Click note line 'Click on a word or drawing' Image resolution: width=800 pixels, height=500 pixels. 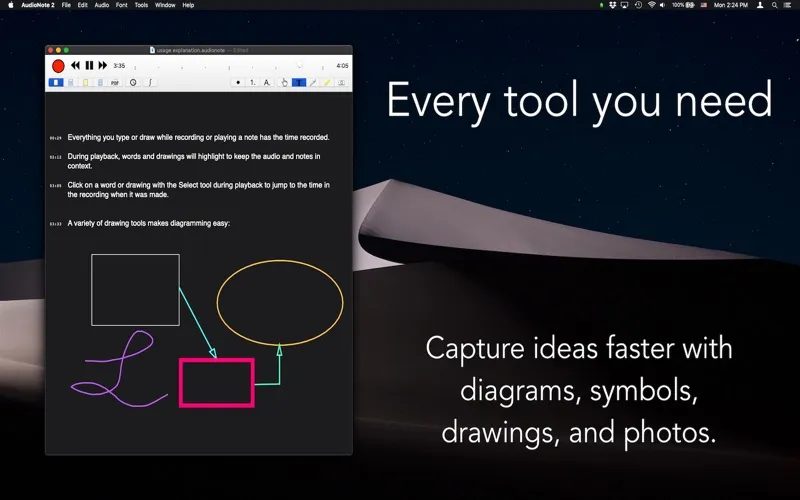coord(198,189)
